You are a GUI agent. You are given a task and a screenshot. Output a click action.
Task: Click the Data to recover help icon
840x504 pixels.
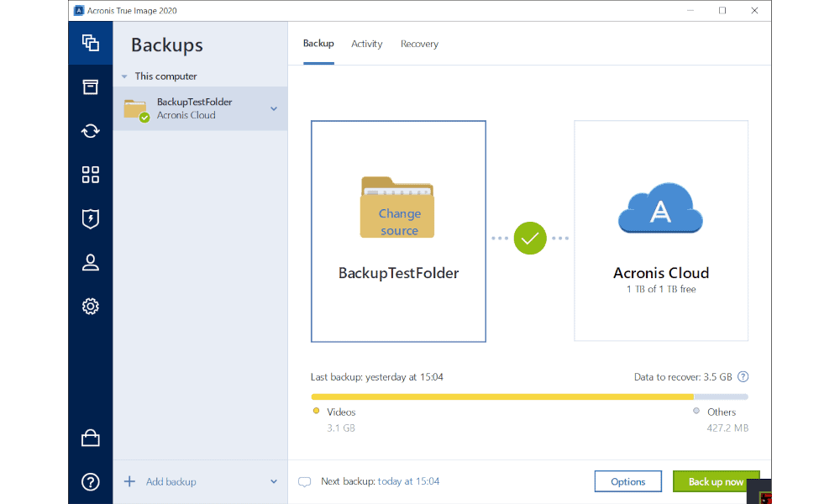tap(743, 377)
